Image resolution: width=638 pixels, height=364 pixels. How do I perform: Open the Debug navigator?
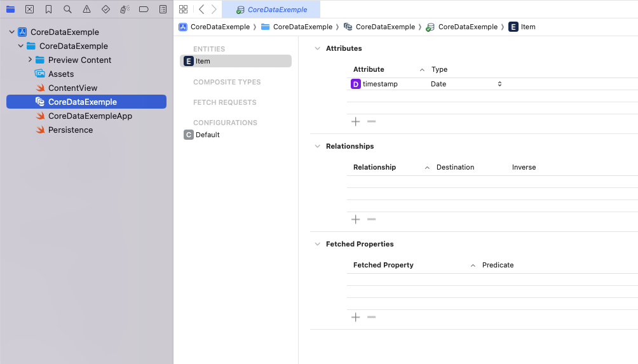(x=125, y=9)
